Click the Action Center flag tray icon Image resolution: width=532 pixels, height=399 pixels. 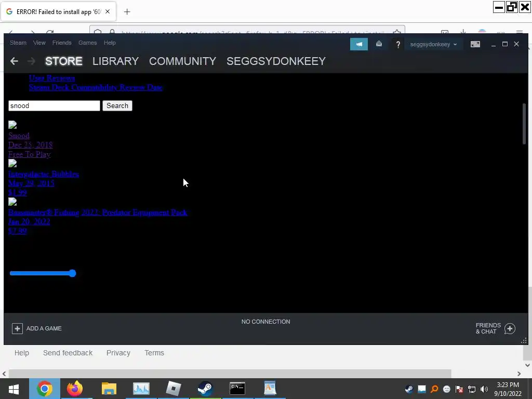coord(459,389)
